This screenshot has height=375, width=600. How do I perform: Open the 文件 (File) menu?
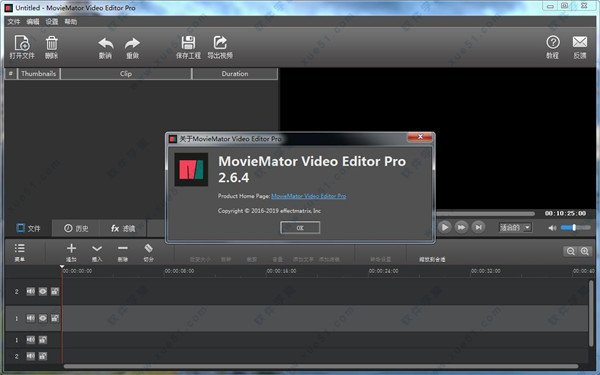coord(13,22)
